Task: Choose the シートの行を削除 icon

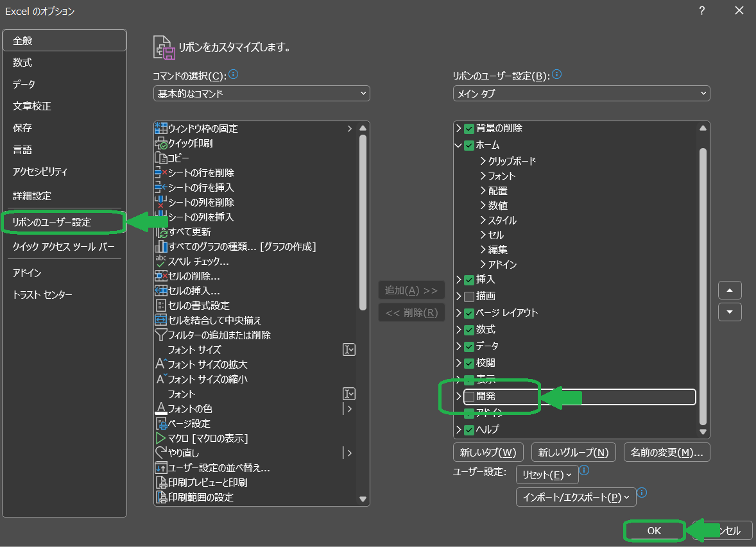Action: click(160, 173)
